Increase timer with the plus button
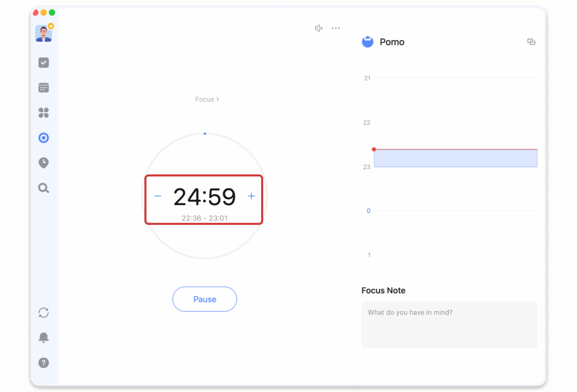This screenshot has width=577, height=392. (251, 196)
